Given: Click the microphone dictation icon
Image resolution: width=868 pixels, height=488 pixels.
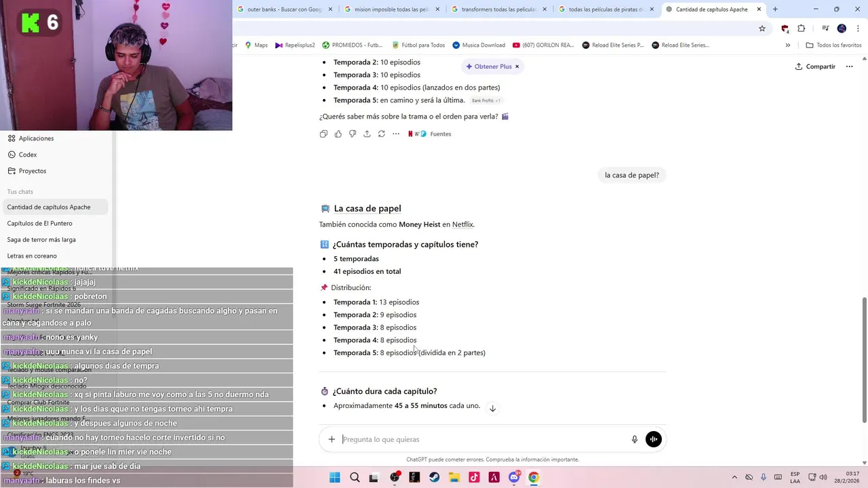Looking at the screenshot, I should tap(635, 439).
